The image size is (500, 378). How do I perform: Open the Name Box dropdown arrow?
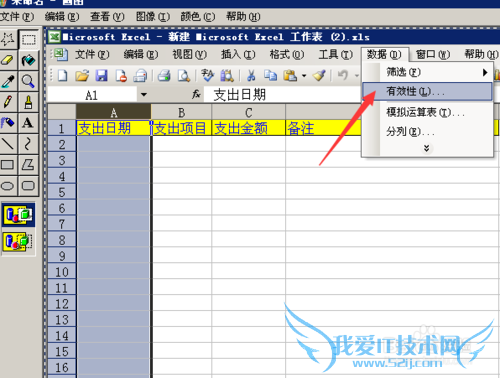click(144, 95)
